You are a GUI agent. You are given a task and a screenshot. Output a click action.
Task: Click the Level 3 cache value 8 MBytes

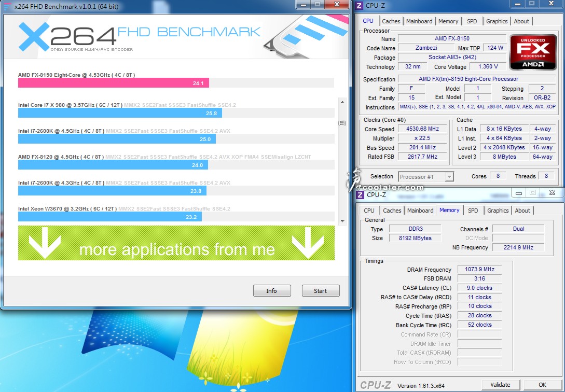[504, 157]
